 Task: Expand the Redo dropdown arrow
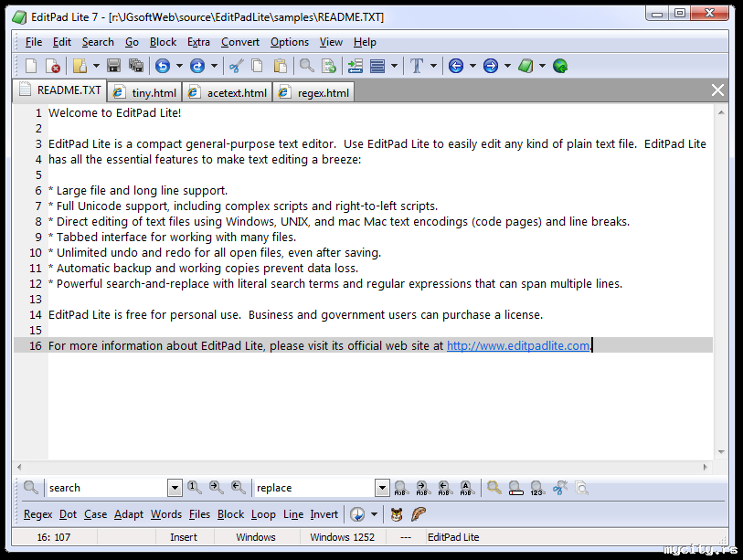pos(214,66)
